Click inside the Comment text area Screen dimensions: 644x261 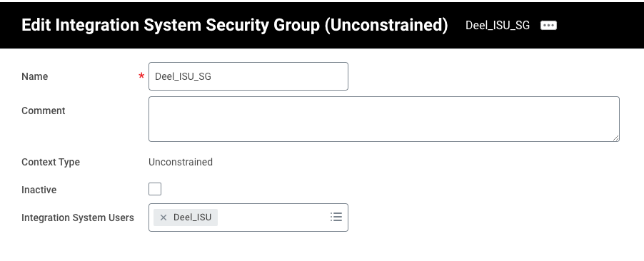pos(384,119)
